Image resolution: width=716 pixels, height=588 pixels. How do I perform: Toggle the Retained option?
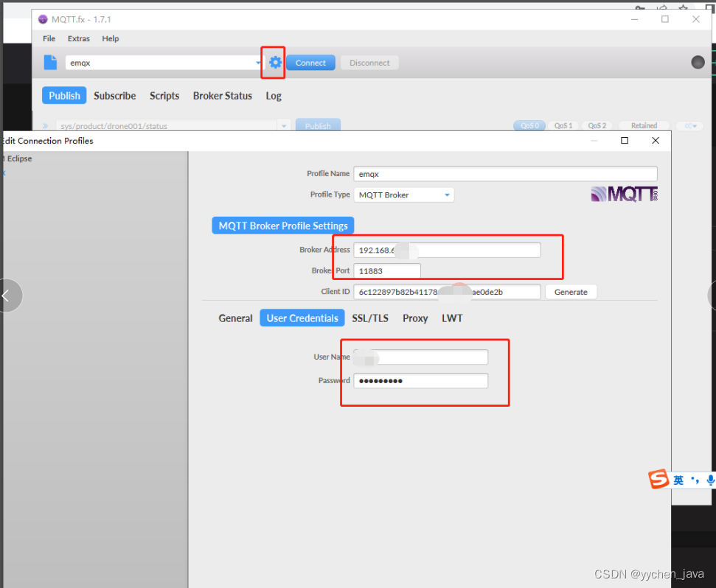click(644, 125)
